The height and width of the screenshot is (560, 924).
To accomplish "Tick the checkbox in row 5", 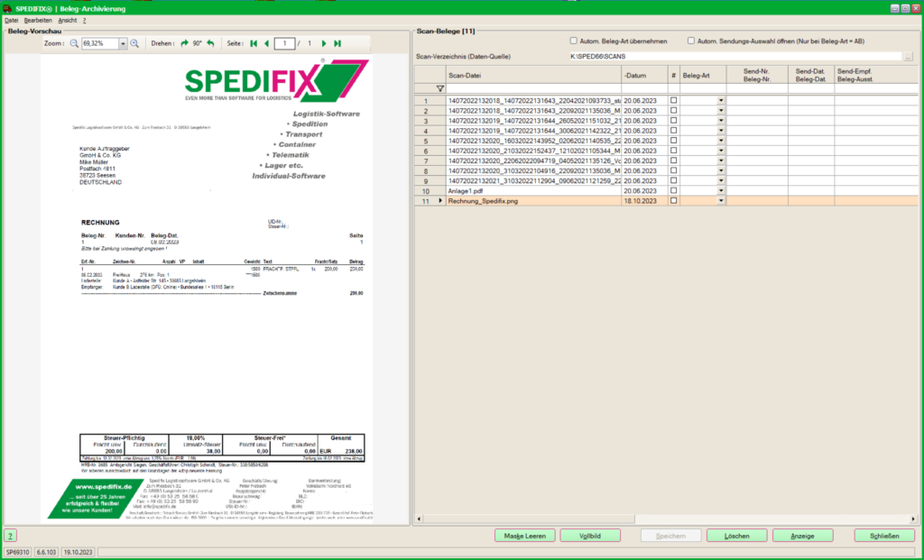I will pos(673,141).
